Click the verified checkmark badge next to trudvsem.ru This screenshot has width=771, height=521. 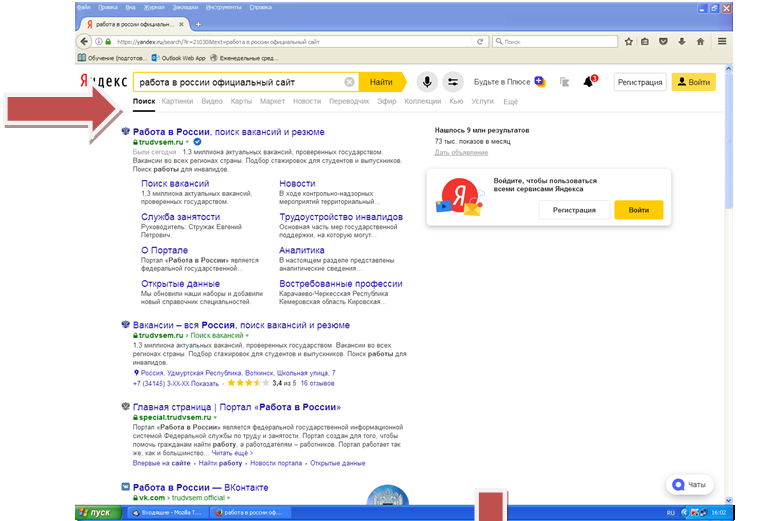pyautogui.click(x=197, y=142)
